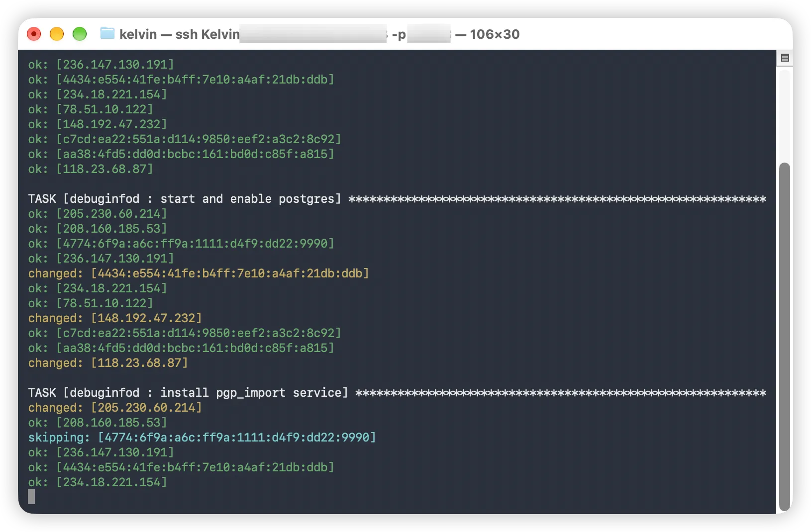The width and height of the screenshot is (811, 532).
Task: Zoom the terminal with green button
Action: pos(80,34)
